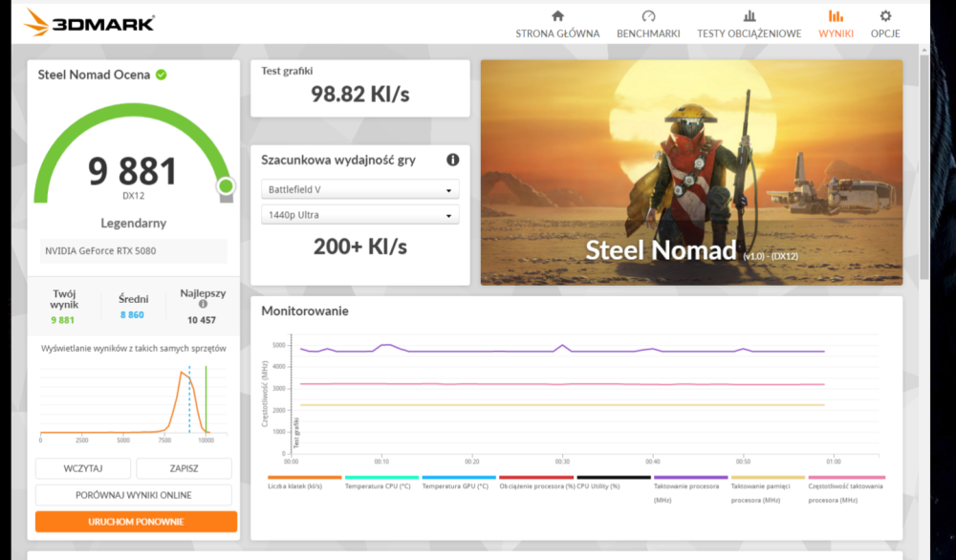Click the Monitorowanie heading
Screen dimensions: 956x560
tap(305, 311)
